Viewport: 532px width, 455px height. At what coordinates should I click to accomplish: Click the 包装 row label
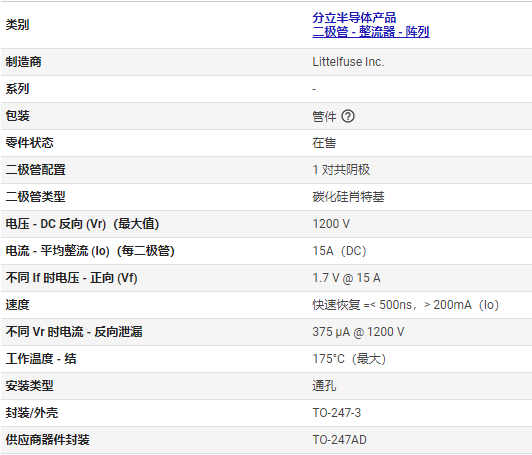[x=17, y=116]
